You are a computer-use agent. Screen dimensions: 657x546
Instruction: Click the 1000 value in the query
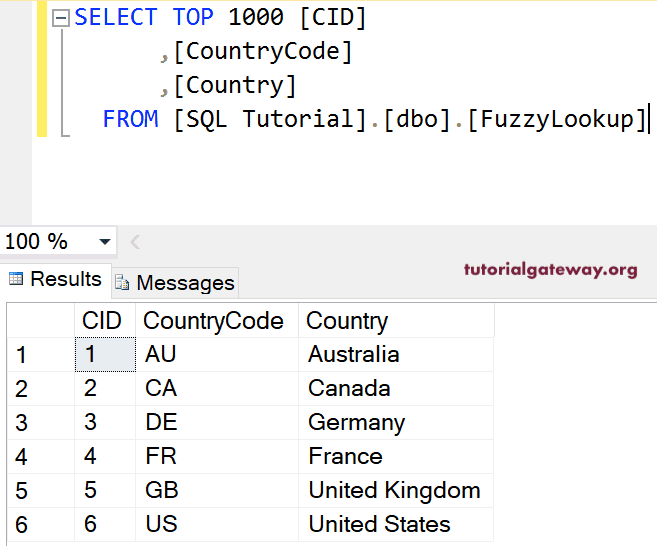256,18
